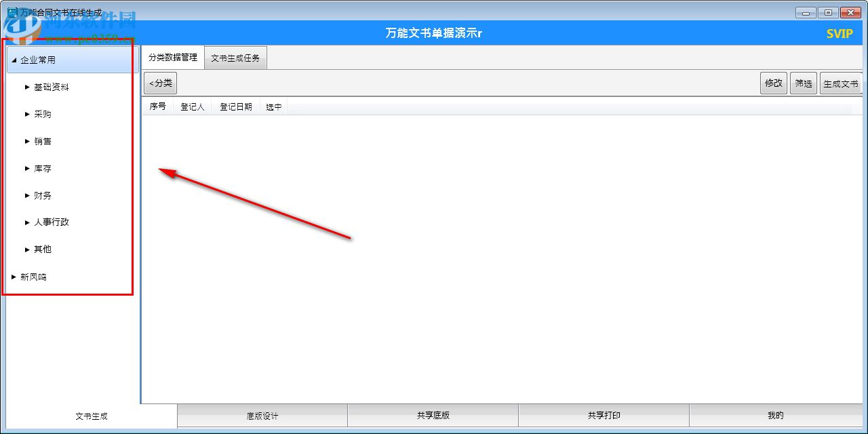868x434 pixels.
Task: Open the 分类数据管理 tab
Action: (172, 58)
